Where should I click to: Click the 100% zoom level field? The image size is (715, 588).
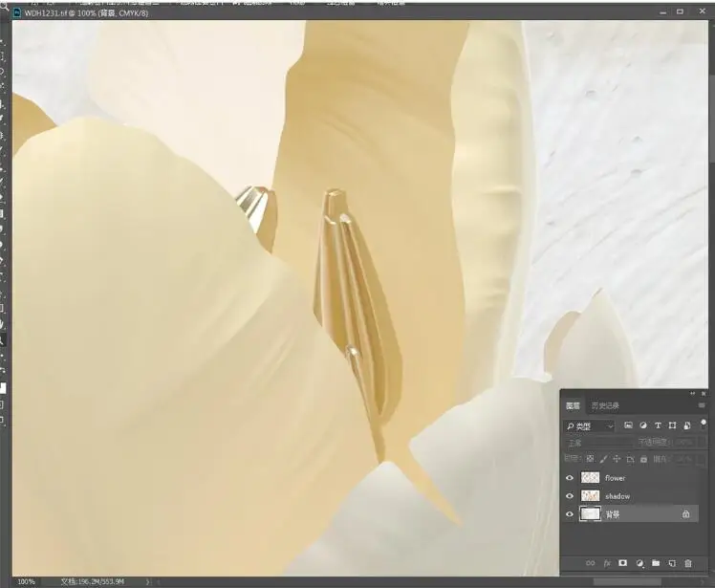click(26, 581)
